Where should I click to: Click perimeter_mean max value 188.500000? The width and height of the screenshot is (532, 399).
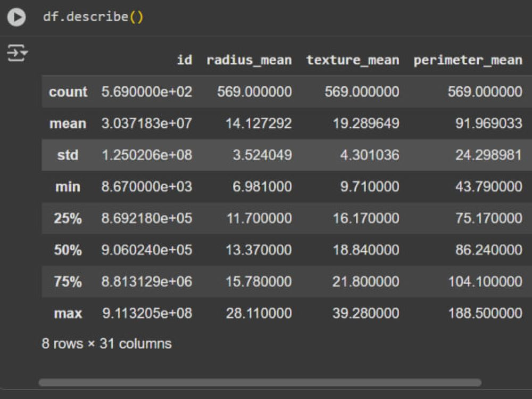tap(485, 313)
